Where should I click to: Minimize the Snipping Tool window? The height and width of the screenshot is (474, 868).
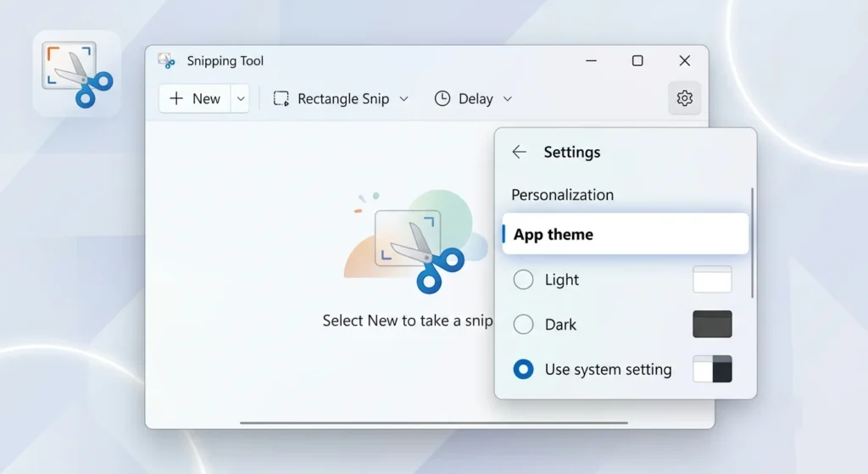point(591,61)
